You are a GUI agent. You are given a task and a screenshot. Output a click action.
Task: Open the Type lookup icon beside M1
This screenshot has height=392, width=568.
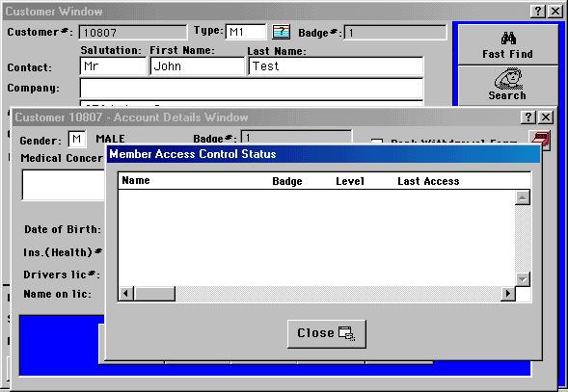(x=281, y=32)
